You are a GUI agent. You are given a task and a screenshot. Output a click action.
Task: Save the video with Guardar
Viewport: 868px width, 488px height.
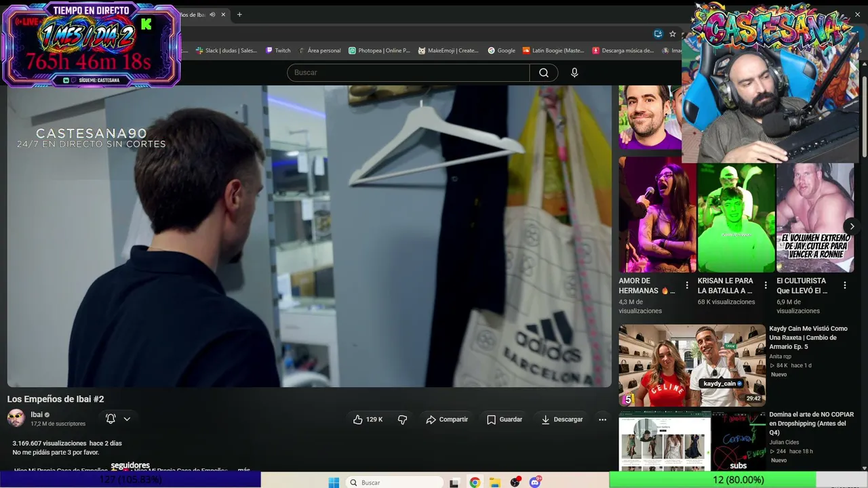pos(505,420)
